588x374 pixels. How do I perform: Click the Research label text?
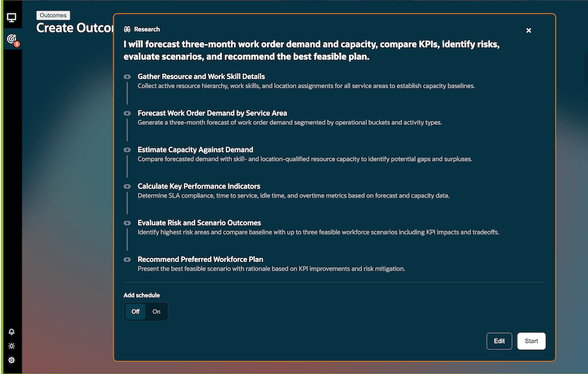coord(147,29)
